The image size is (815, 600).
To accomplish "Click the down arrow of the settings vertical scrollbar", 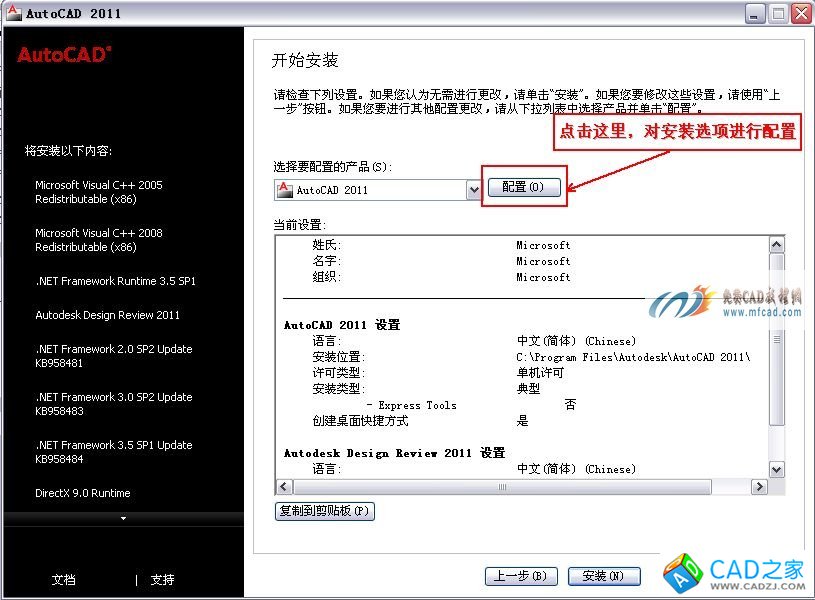I will point(776,469).
